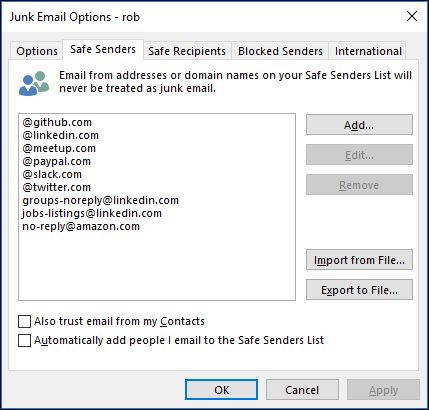The width and height of the screenshot is (429, 410).
Task: Switch to the Options tab
Action: click(x=37, y=51)
